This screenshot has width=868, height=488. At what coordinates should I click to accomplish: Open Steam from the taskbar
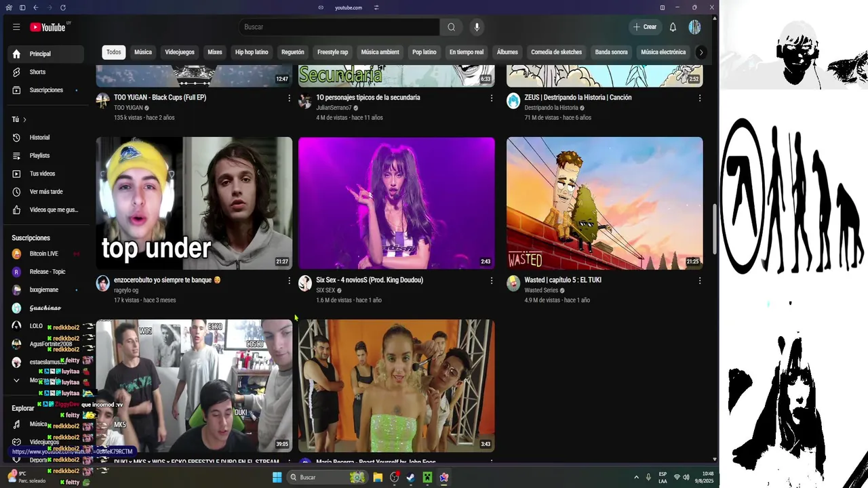pyautogui.click(x=411, y=477)
